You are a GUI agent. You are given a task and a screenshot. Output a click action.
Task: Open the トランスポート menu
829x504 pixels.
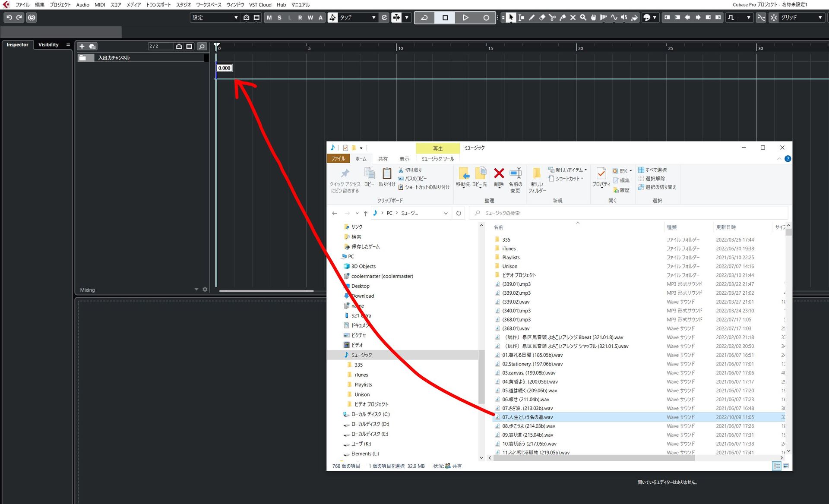[158, 5]
